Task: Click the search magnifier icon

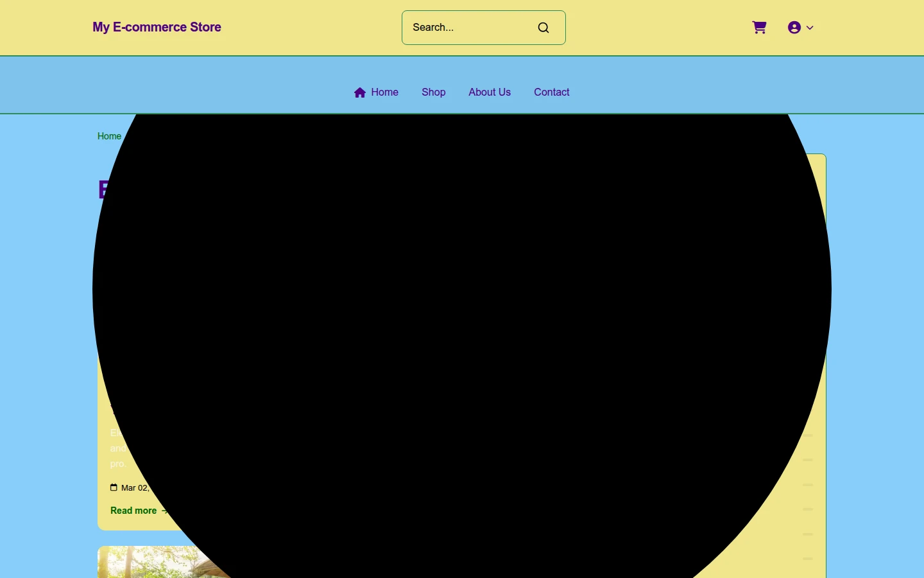Action: (x=543, y=28)
